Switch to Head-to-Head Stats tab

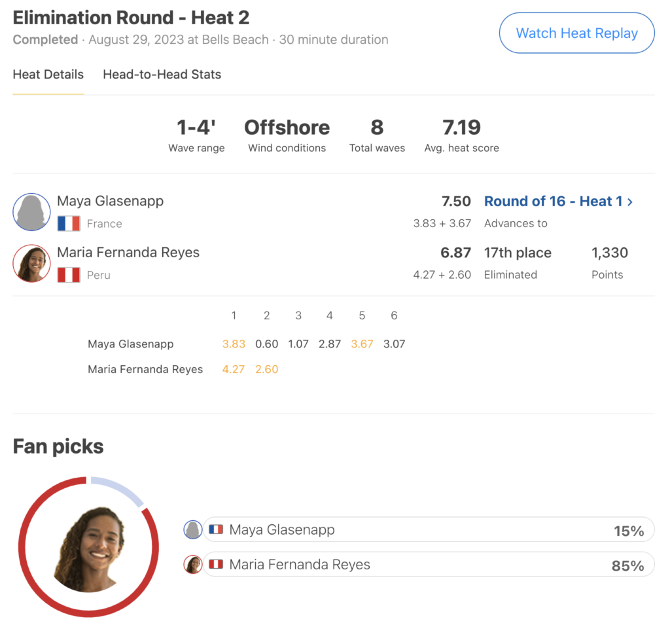tap(162, 75)
